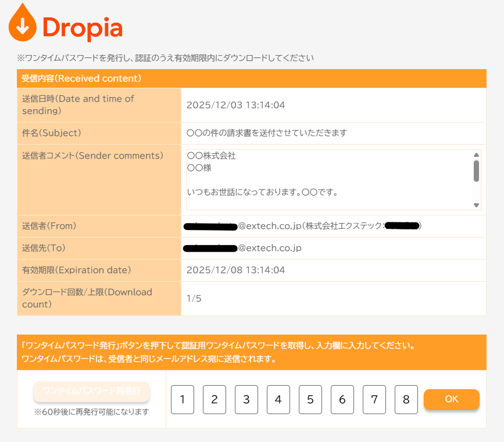Focus the password digit box labeled 4
Image resolution: width=504 pixels, height=442 pixels.
[278, 400]
